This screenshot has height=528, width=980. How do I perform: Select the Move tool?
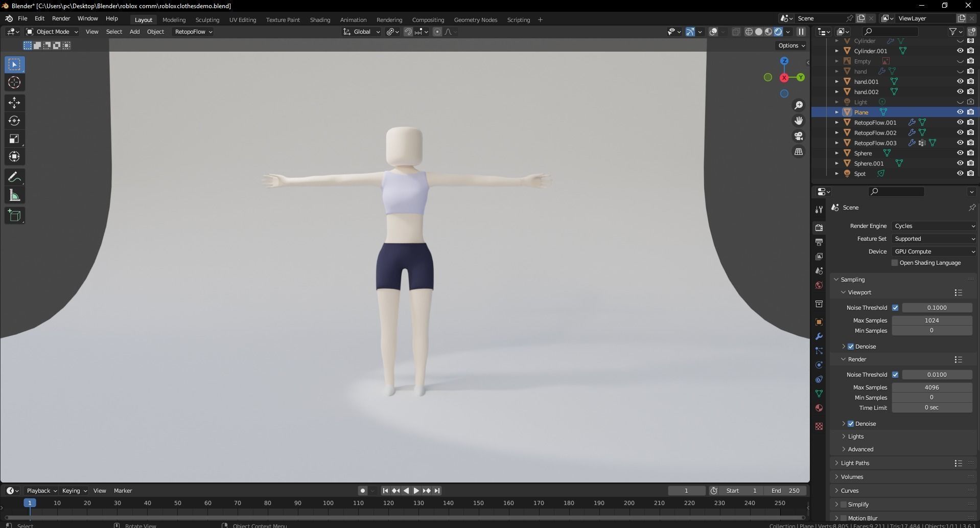coord(14,103)
